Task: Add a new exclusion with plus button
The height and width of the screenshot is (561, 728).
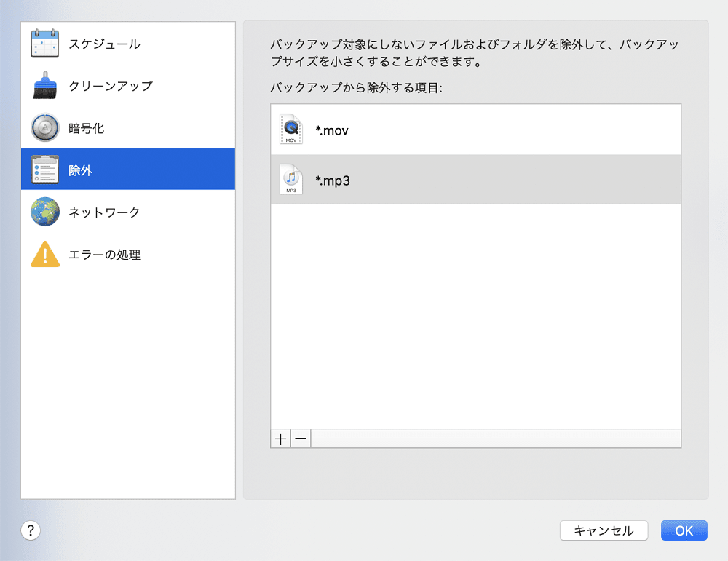Action: (x=280, y=439)
